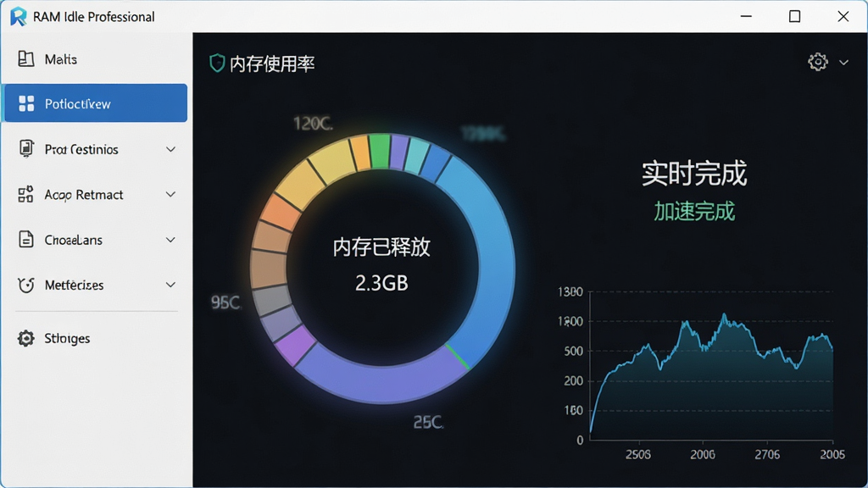
Task: Maximize the RAM Idle Professional window
Action: pos(794,17)
